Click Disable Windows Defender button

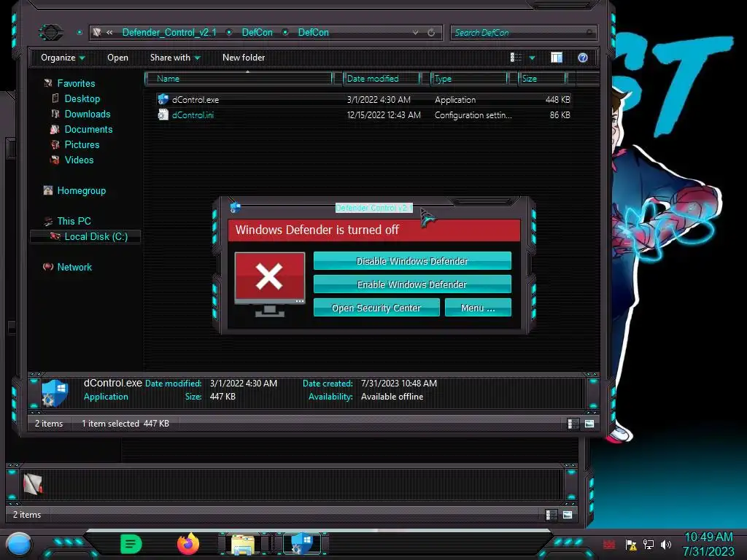(x=412, y=261)
